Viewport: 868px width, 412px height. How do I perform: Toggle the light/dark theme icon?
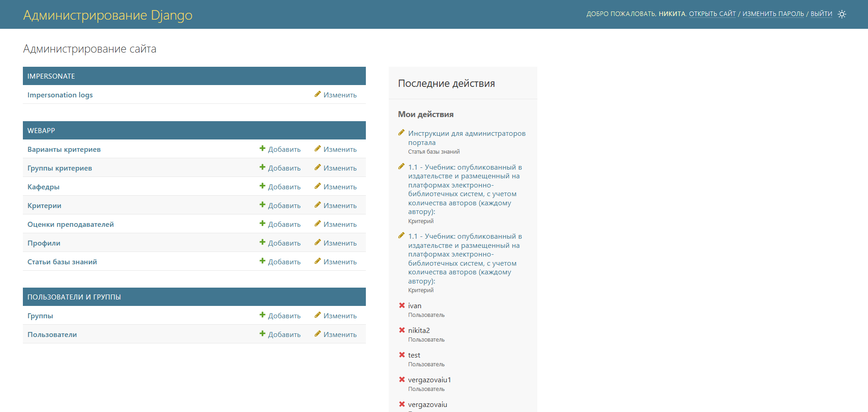pos(842,14)
